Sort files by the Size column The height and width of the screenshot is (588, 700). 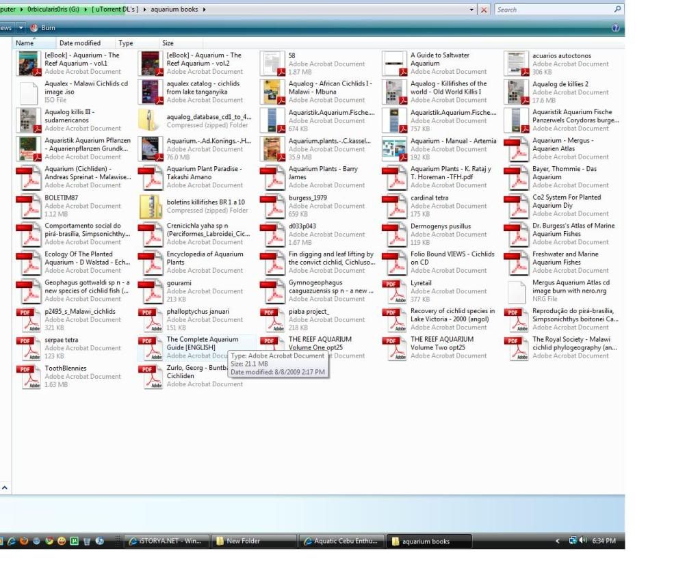click(x=168, y=43)
